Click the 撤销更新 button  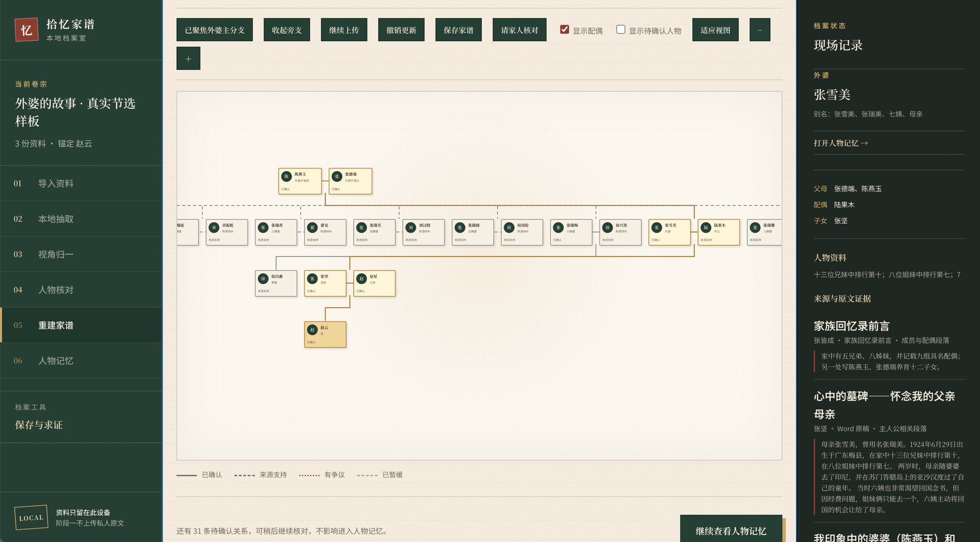pos(401,30)
